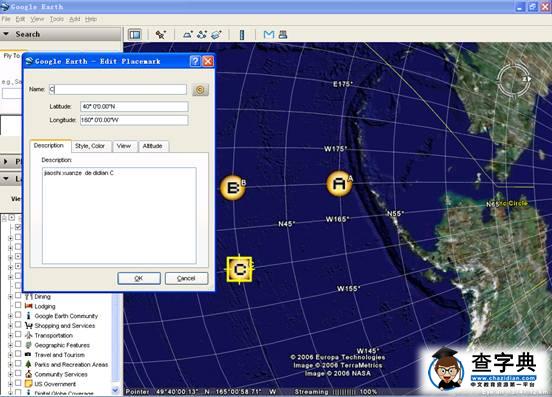Click the Email envelope toolbar icon
The image size is (552, 397).
click(x=269, y=34)
